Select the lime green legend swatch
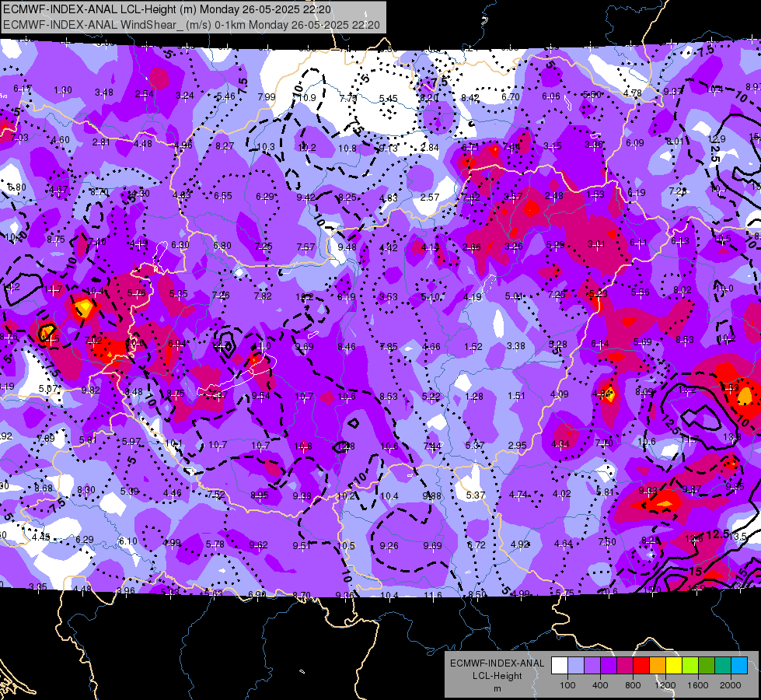This screenshot has width=761, height=700. (690, 665)
